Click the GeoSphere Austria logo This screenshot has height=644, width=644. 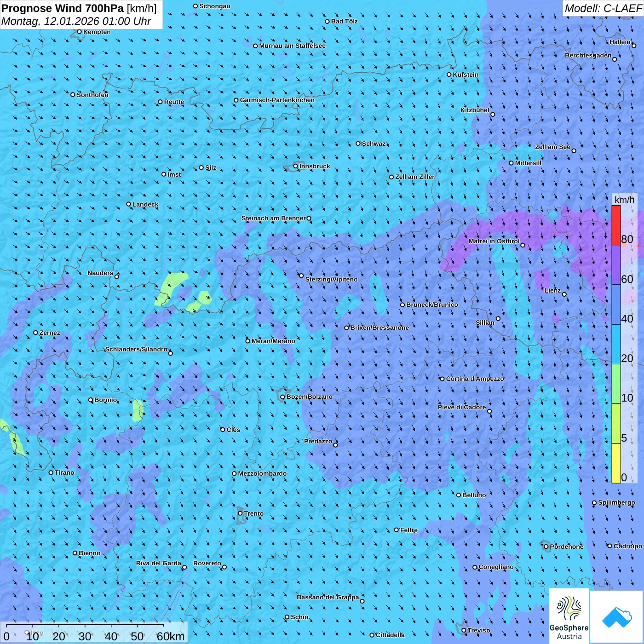click(x=569, y=617)
